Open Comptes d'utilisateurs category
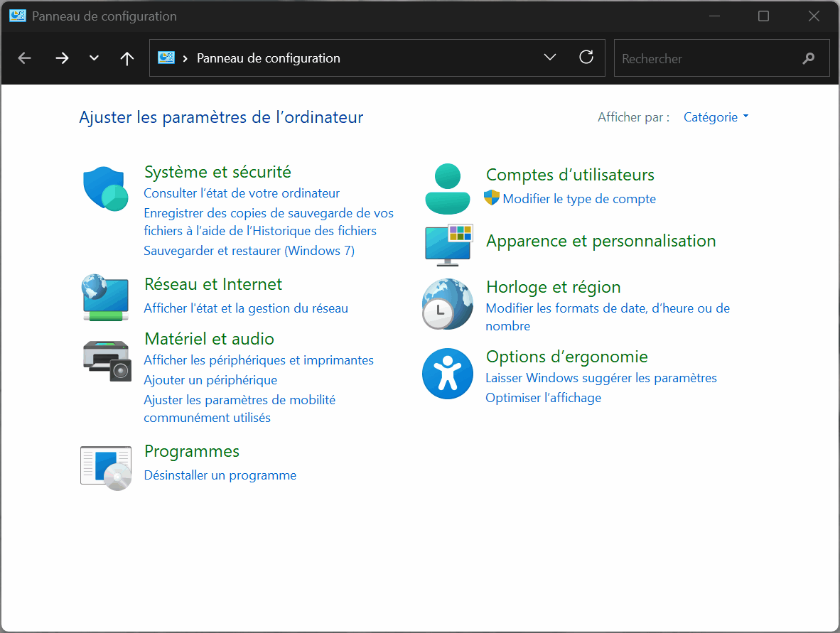The image size is (840, 633). 570,175
